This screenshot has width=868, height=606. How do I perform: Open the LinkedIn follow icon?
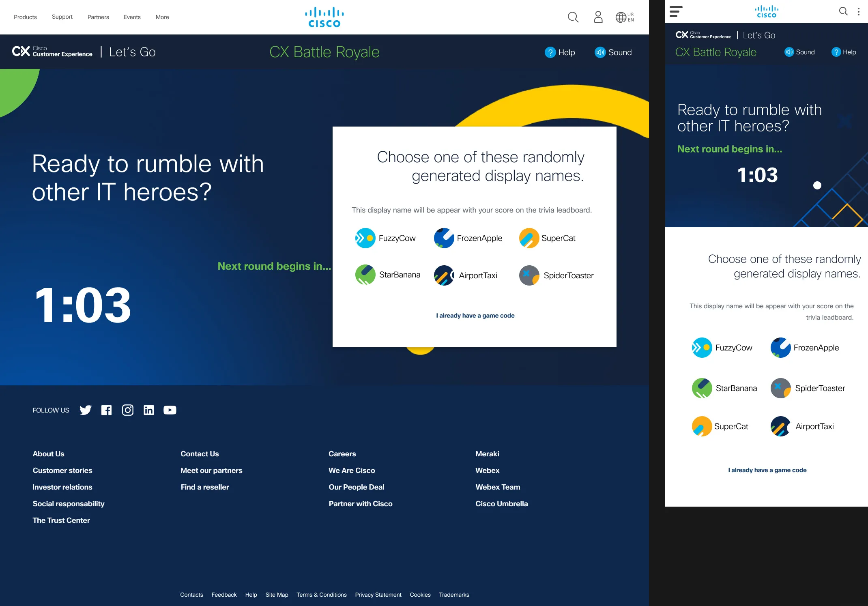pos(149,410)
